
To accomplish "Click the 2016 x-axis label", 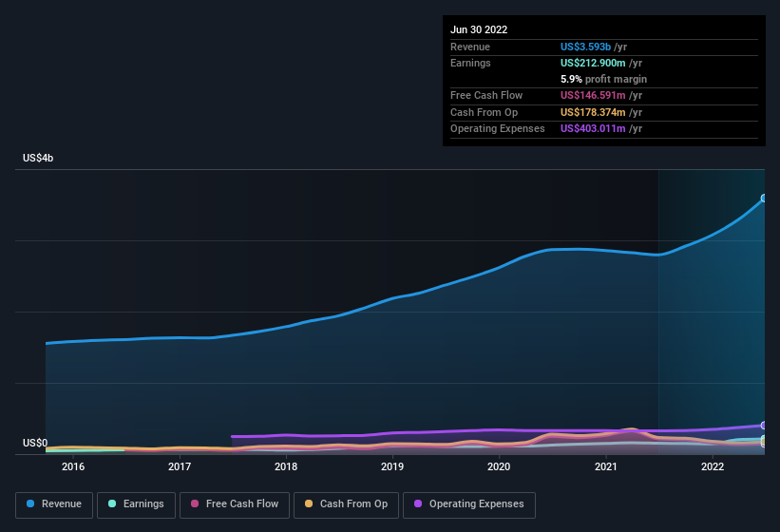I will [73, 466].
